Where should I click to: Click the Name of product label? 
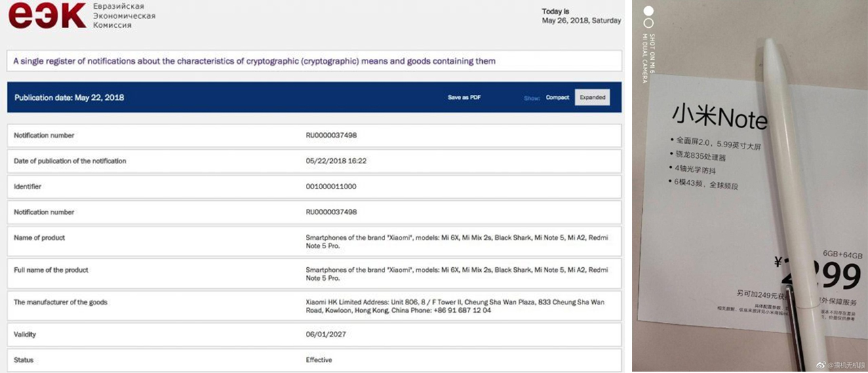point(39,238)
